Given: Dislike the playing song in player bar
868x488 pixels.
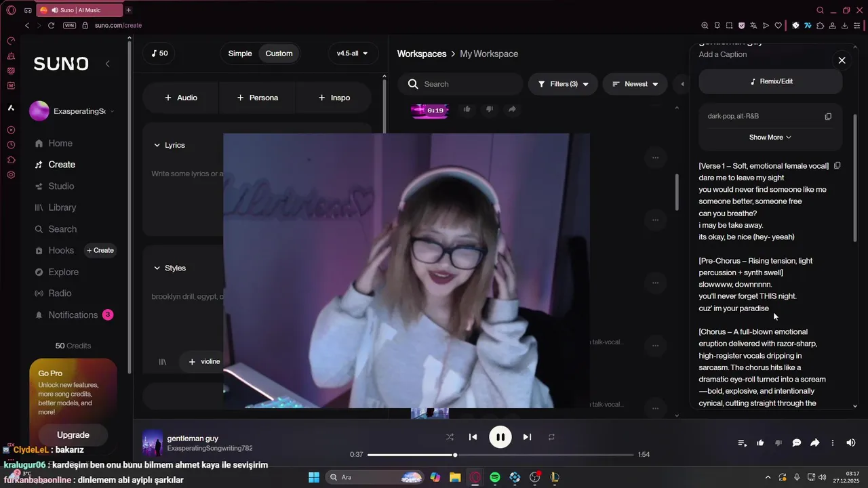Looking at the screenshot, I should pos(778,443).
